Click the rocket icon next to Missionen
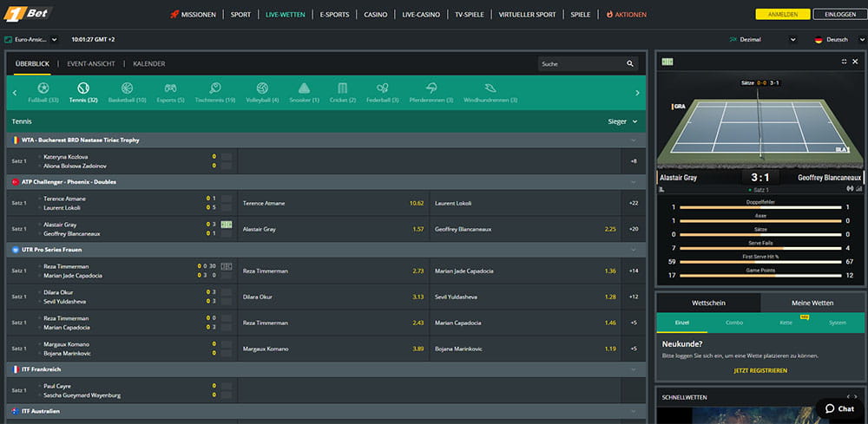The width and height of the screenshot is (868, 424). 174,15
